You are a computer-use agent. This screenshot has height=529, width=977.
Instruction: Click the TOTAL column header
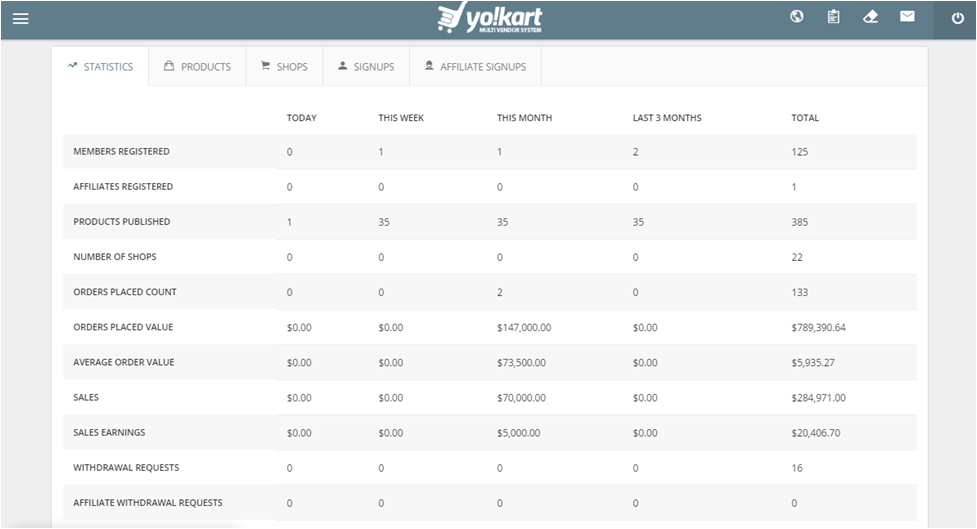[805, 118]
